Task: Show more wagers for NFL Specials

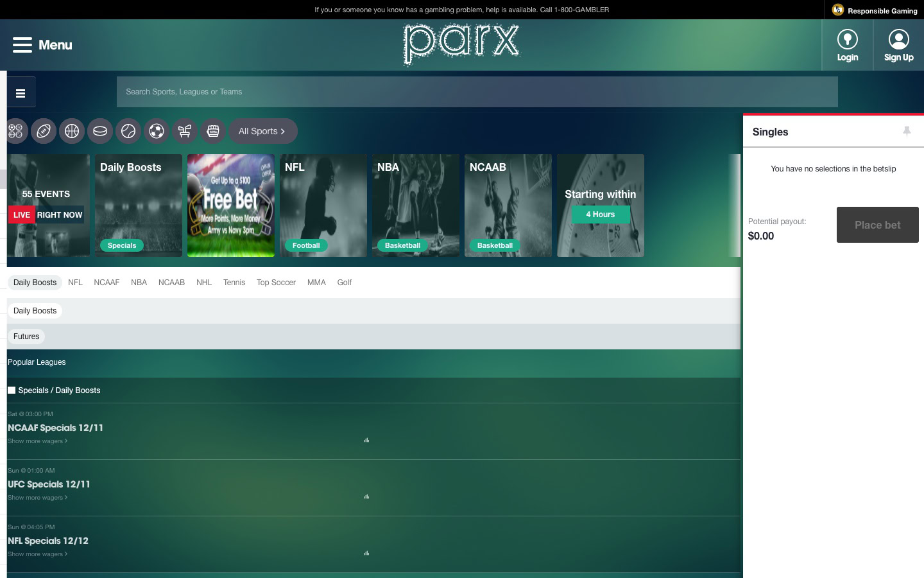Action: 37,554
